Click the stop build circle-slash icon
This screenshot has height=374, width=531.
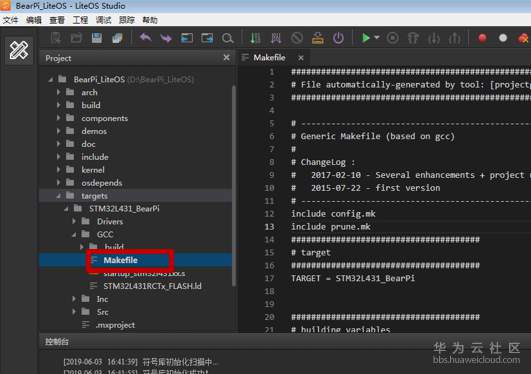coord(297,38)
